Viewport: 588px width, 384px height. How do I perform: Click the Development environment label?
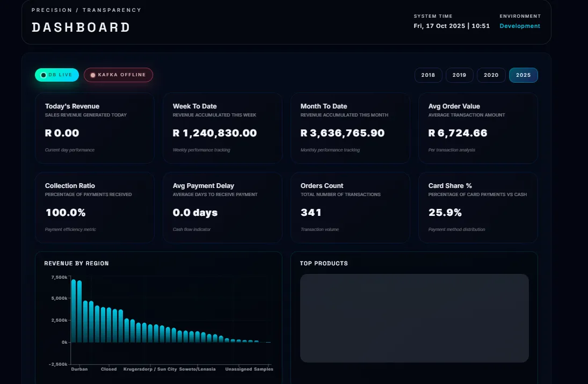[x=520, y=26]
